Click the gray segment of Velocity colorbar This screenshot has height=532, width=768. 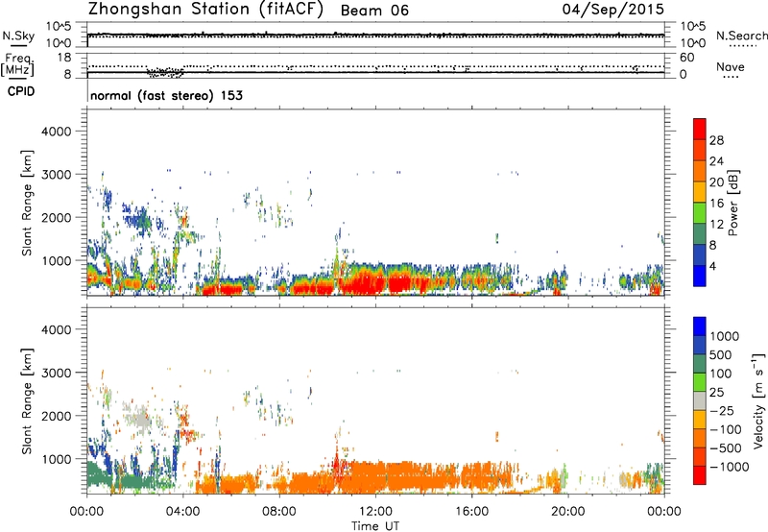pyautogui.click(x=700, y=400)
